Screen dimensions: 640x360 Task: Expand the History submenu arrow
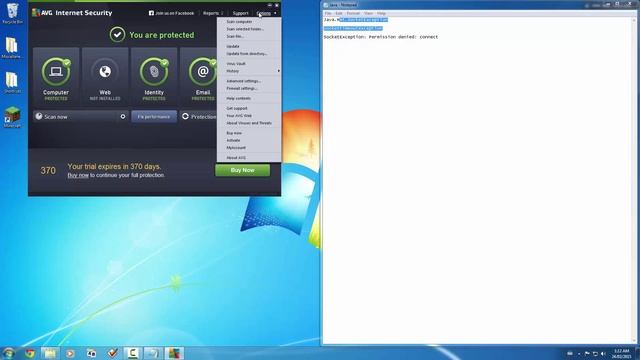pyautogui.click(x=279, y=71)
